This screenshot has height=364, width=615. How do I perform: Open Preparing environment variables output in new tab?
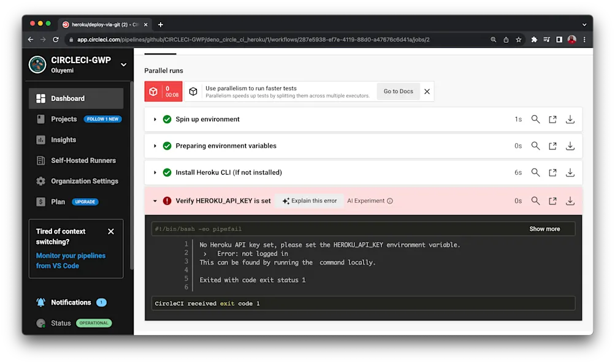tap(552, 146)
